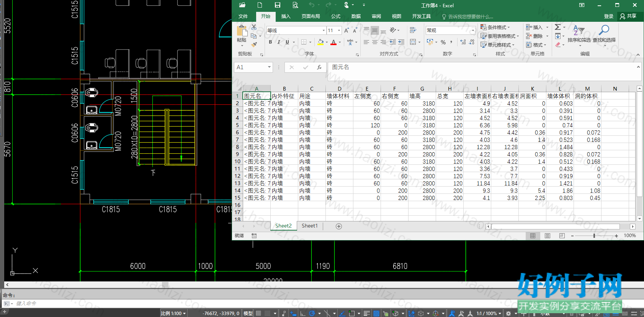Screen dimensions: 644x317
Task: Cut selection with the scissors icon
Action: [254, 27]
